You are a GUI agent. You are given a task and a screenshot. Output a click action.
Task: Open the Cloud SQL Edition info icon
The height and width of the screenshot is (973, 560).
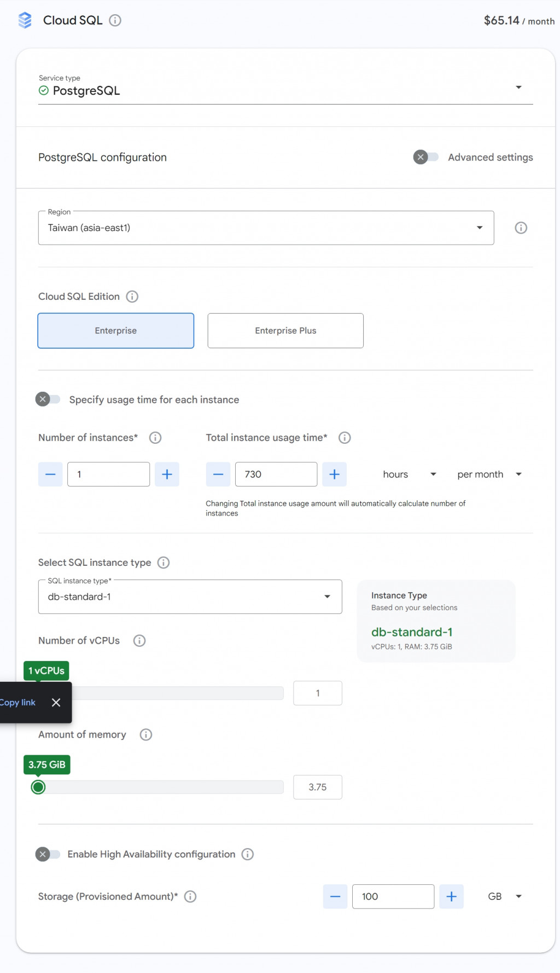point(132,297)
